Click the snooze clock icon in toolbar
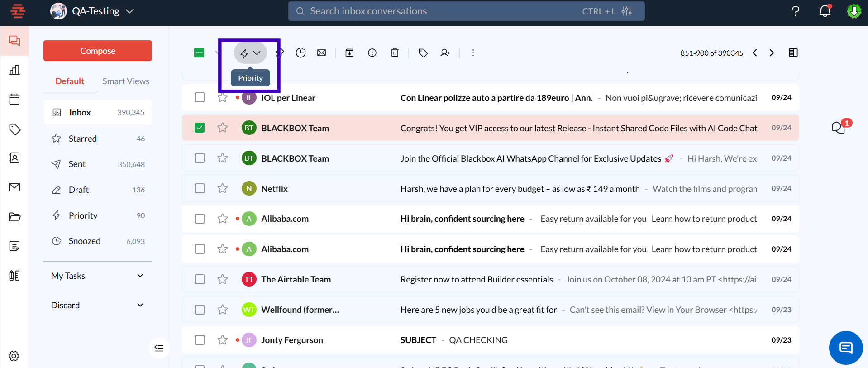Image resolution: width=868 pixels, height=368 pixels. pos(300,53)
